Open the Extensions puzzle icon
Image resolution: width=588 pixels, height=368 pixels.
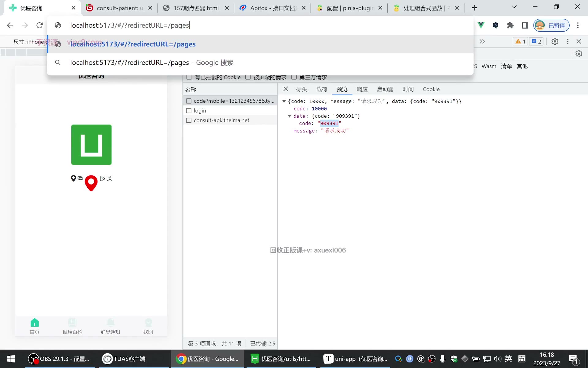510,25
